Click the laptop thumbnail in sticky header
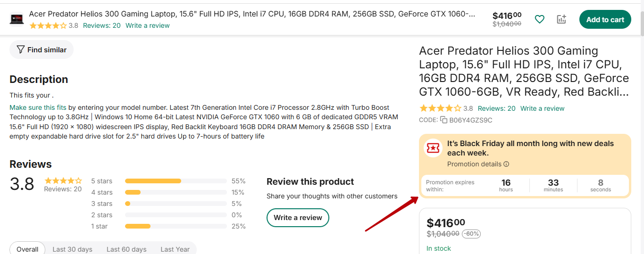644x254 pixels. click(17, 19)
